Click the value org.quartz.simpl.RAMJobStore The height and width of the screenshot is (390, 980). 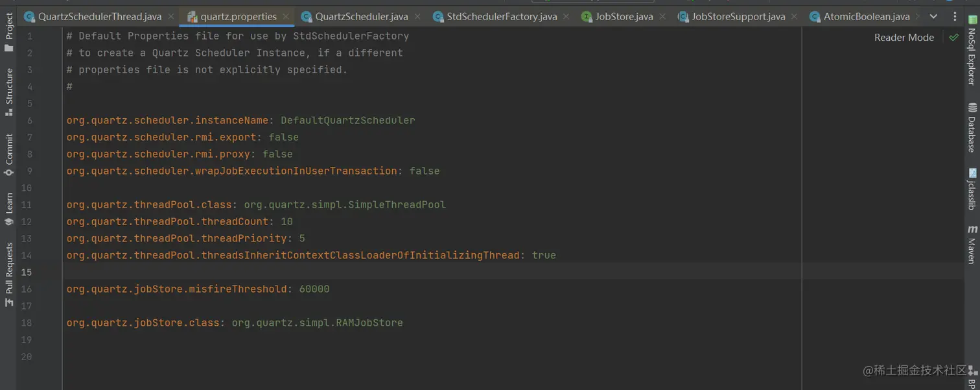coord(317,323)
